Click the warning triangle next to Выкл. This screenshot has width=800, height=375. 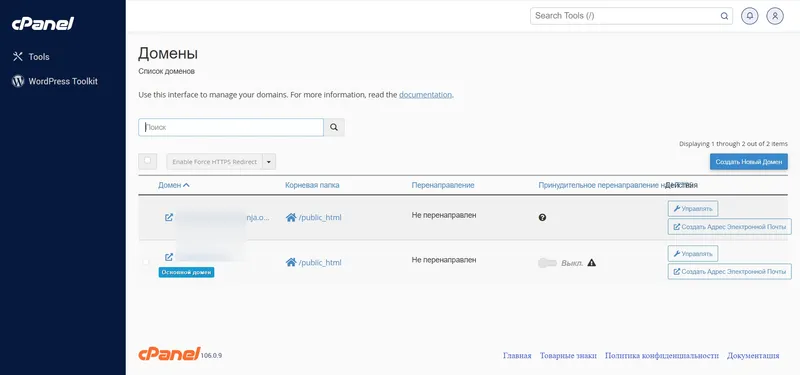coord(592,263)
